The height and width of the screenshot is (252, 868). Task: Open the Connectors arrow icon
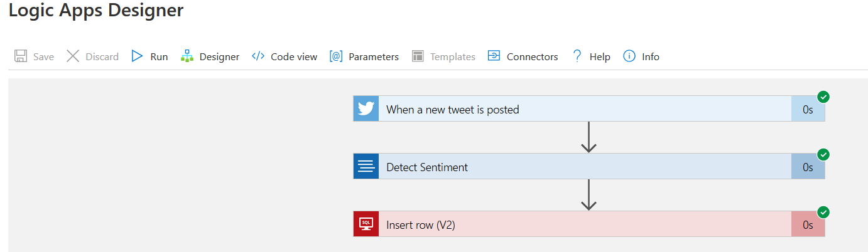coord(494,56)
